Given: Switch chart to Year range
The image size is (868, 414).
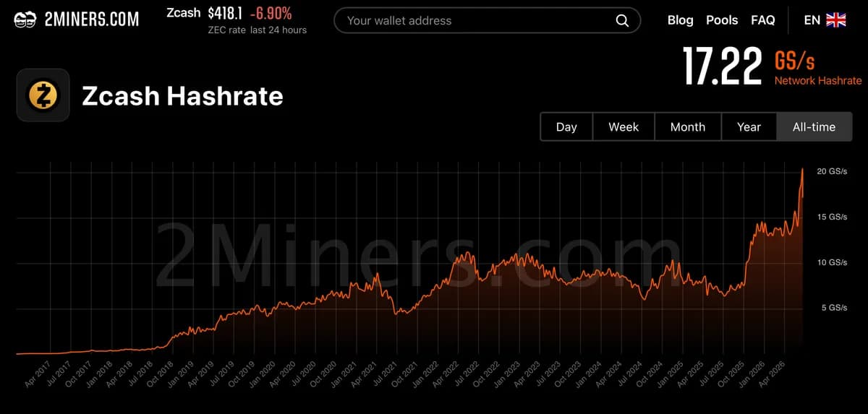Looking at the screenshot, I should pyautogui.click(x=749, y=126).
